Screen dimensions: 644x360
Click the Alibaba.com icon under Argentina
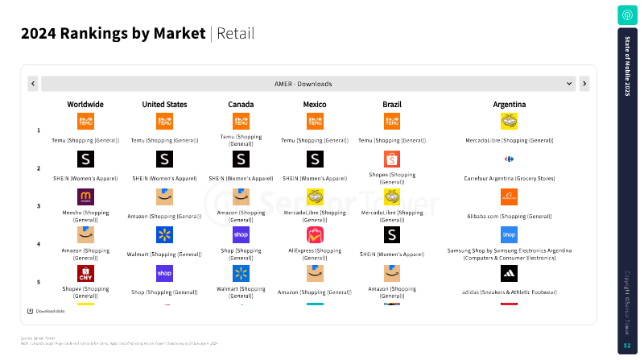509,197
